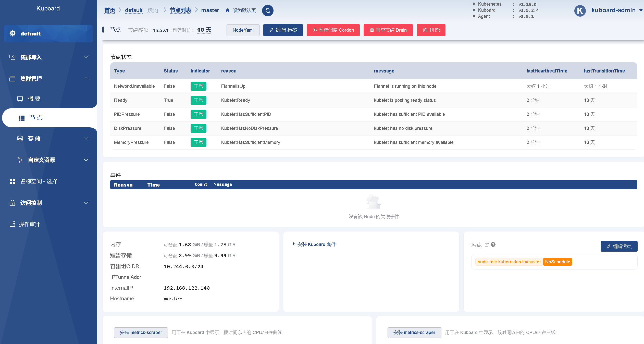Click the external link icon beside 污点
Screen dimensions: 644x344
487,244
